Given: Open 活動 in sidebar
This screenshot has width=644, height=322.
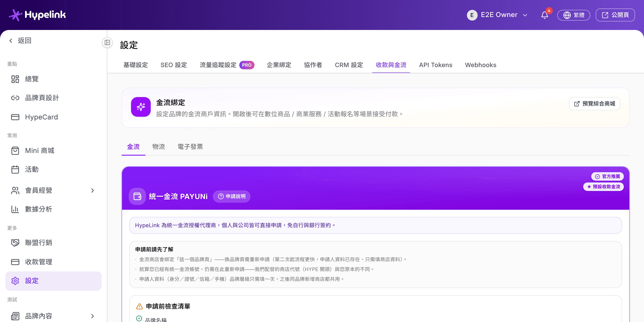Looking at the screenshot, I should [53, 169].
